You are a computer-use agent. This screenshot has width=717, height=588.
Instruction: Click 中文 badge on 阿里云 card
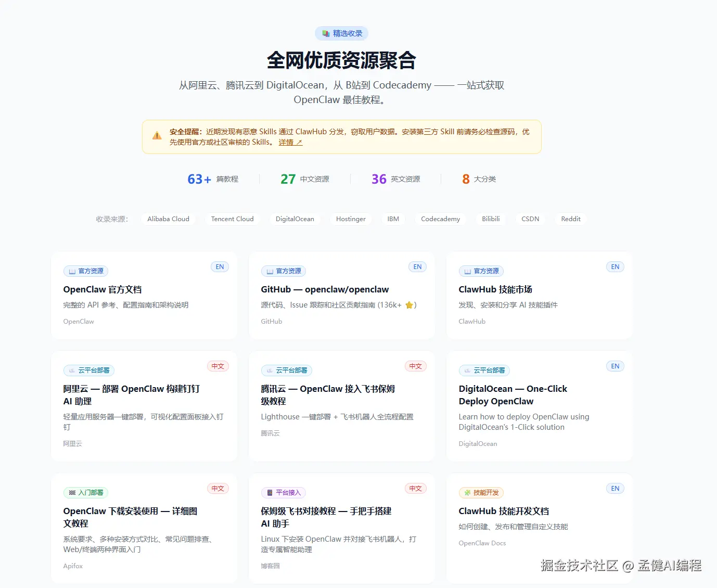pyautogui.click(x=218, y=366)
